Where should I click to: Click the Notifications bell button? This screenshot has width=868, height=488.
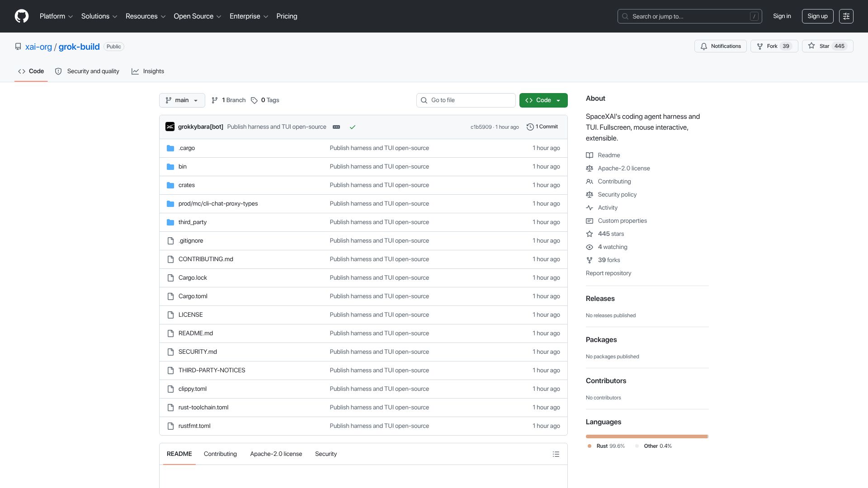click(x=720, y=46)
